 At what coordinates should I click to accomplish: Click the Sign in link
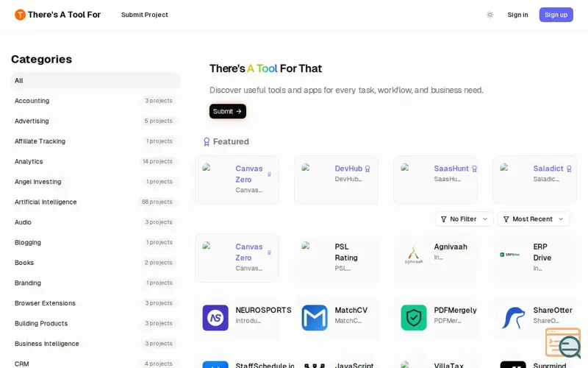[517, 15]
